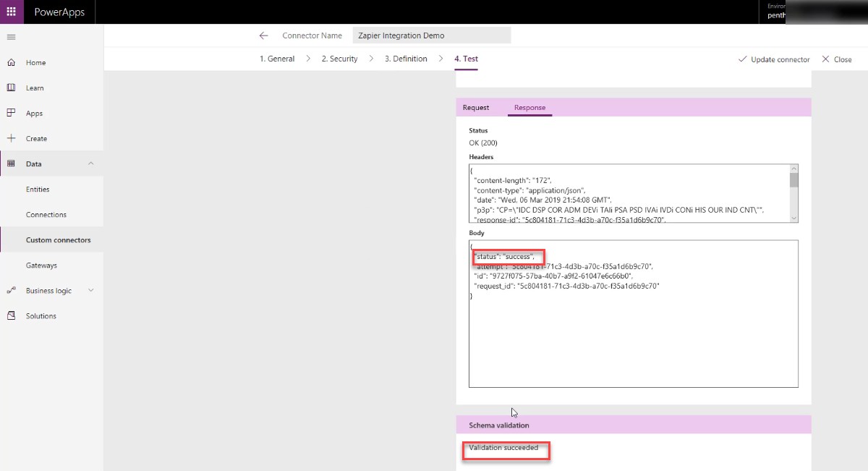Viewport: 868px width, 471px height.
Task: Click the Close X icon
Action: (825, 59)
